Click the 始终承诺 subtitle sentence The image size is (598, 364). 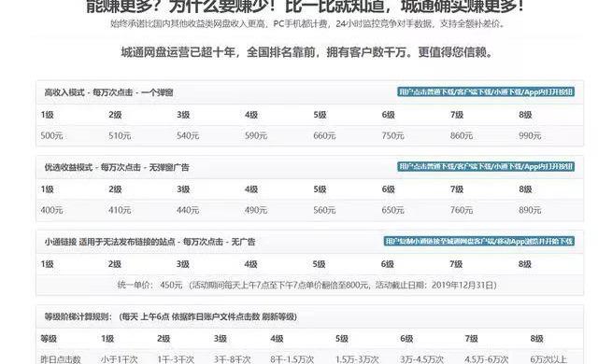click(307, 23)
